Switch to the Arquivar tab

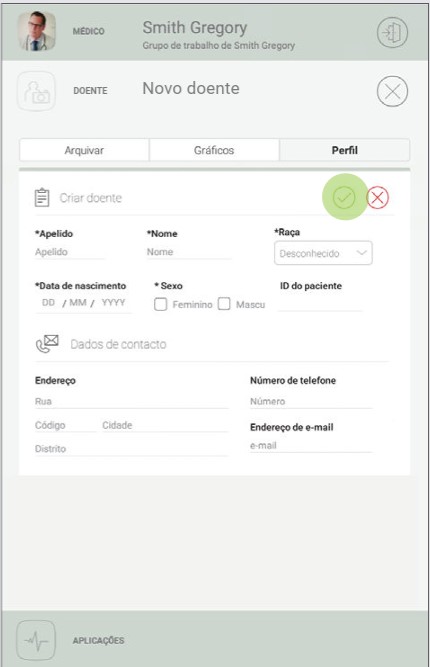(84, 150)
